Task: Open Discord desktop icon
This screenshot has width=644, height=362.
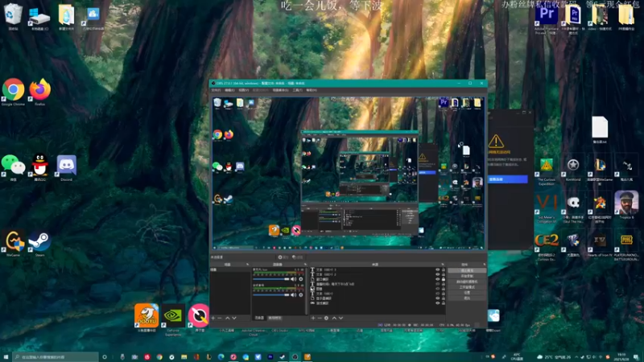Action: (67, 166)
